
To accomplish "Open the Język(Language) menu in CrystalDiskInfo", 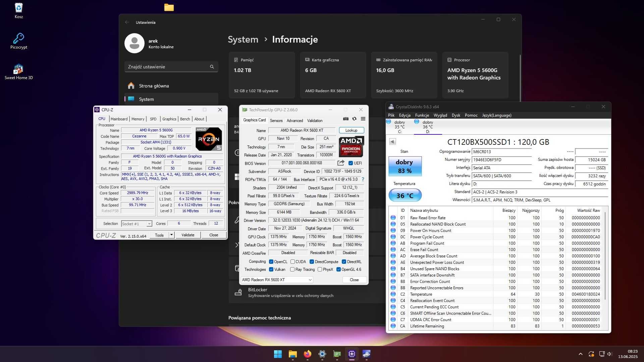I will coord(497,115).
